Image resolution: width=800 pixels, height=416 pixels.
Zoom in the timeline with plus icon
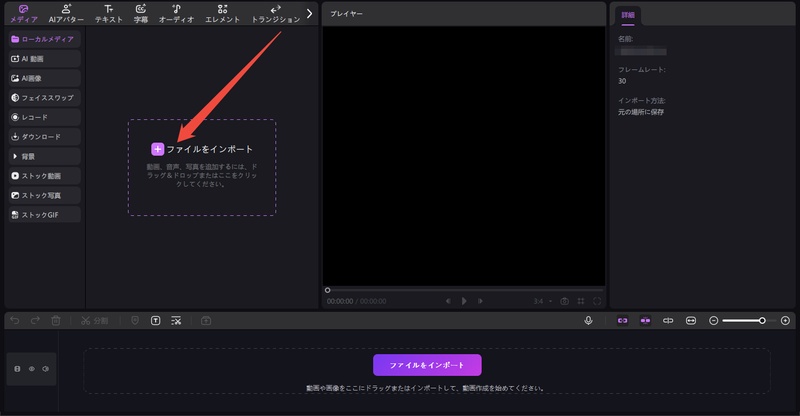(x=785, y=321)
